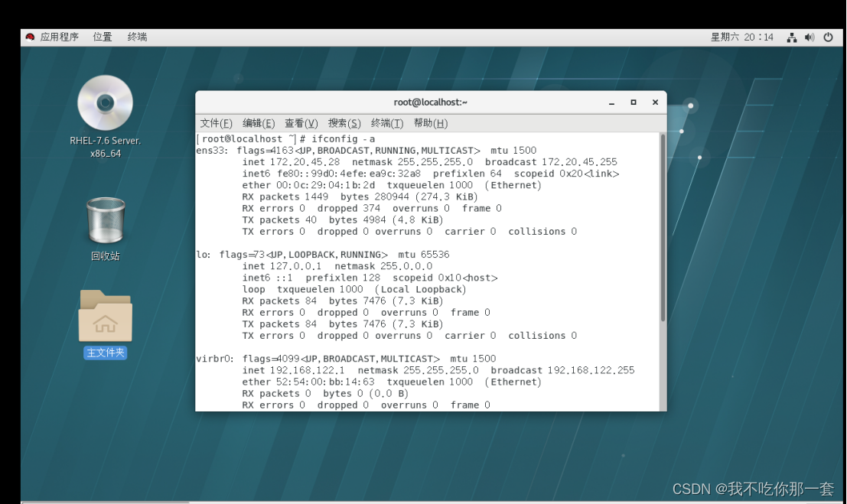
Task: Click MAC address 52:54:00:bb:14:63
Action: pos(325,382)
